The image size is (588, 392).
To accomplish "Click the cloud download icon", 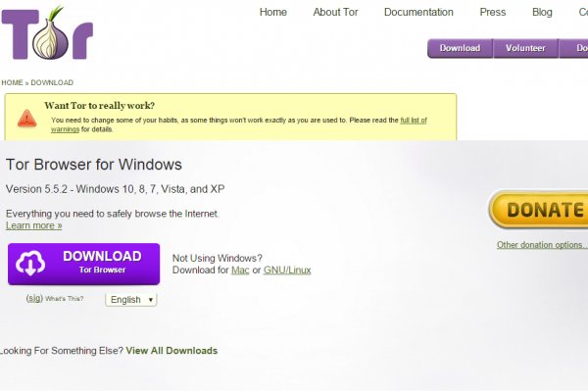I will coord(31,264).
